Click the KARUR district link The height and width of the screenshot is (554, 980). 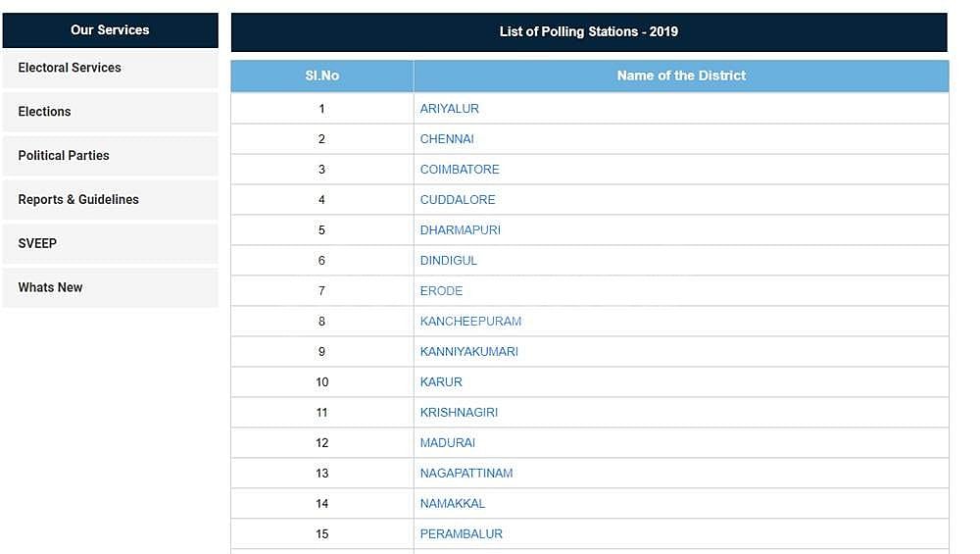tap(441, 382)
